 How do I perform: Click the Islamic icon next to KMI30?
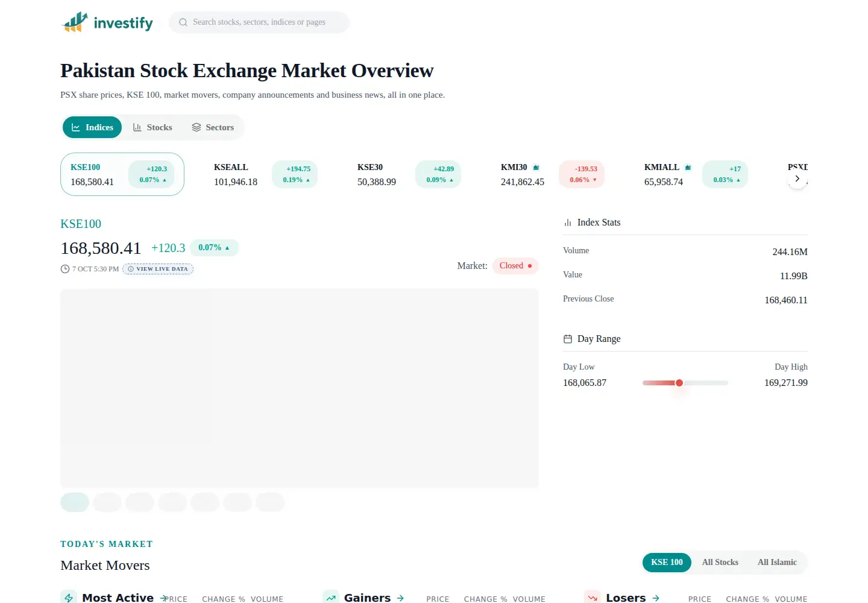click(x=536, y=168)
